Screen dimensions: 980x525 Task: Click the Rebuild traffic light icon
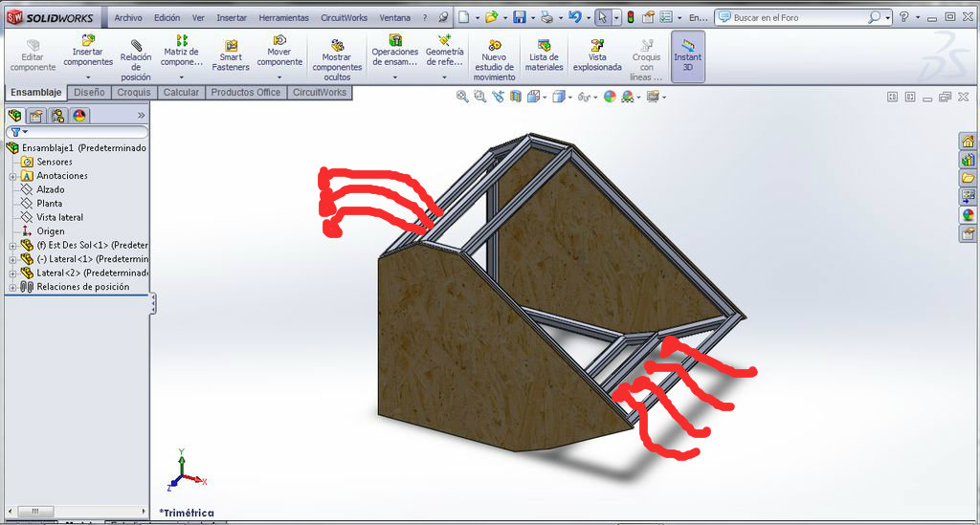pyautogui.click(x=631, y=17)
